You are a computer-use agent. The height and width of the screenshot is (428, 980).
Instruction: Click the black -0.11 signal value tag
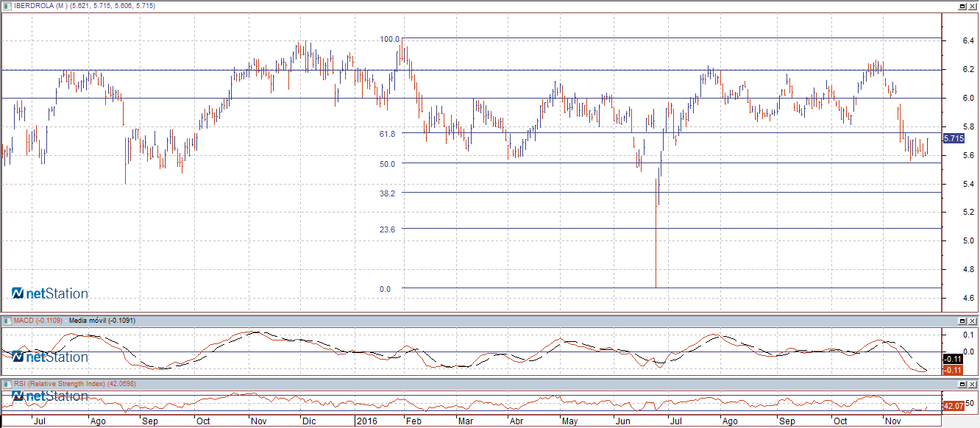pyautogui.click(x=952, y=359)
